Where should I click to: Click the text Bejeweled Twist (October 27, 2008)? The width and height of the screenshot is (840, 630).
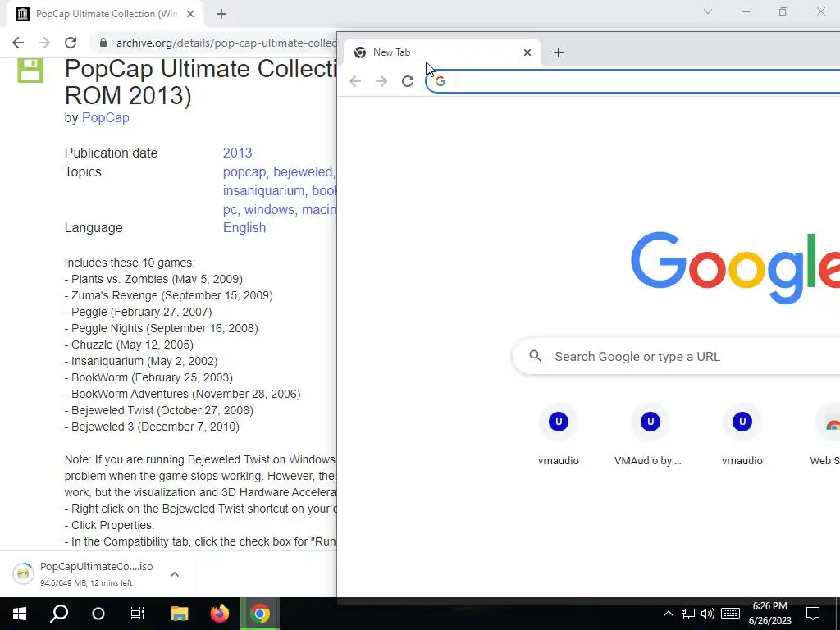click(162, 410)
